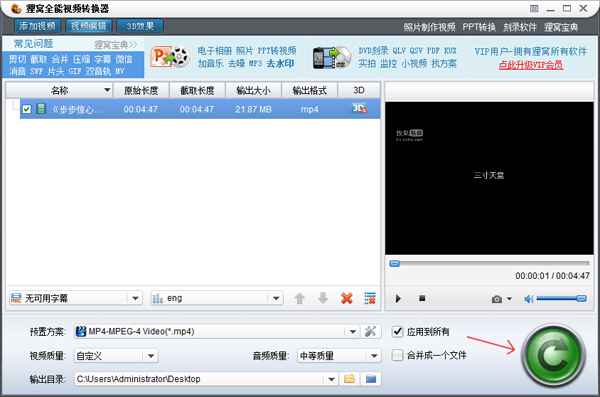Open 刻录软件 menu item

(520, 27)
